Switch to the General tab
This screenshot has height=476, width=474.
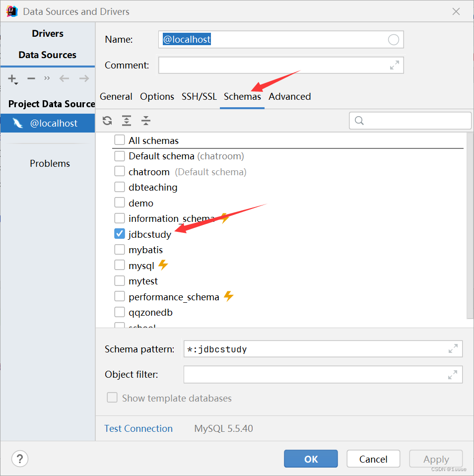116,96
